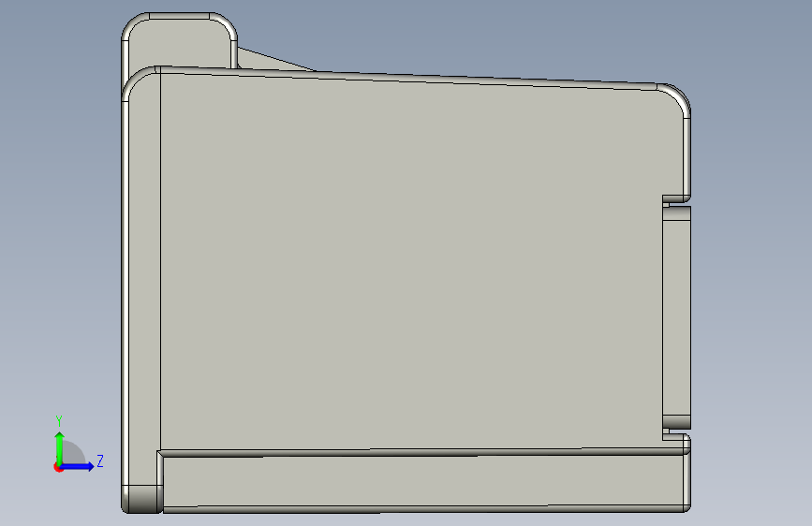Click the green Y axis arrow of the triad

coord(60,447)
